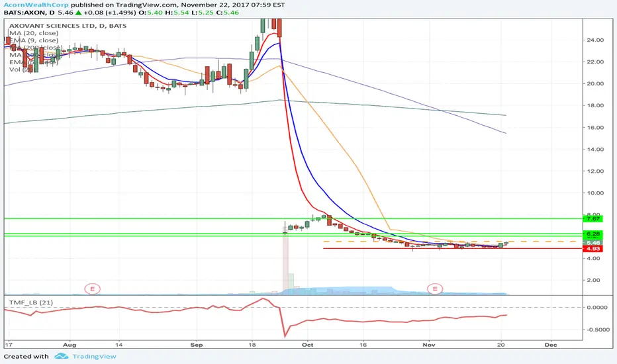Select the orange dashed horizontal line
The width and height of the screenshot is (617, 364).
coord(453,241)
